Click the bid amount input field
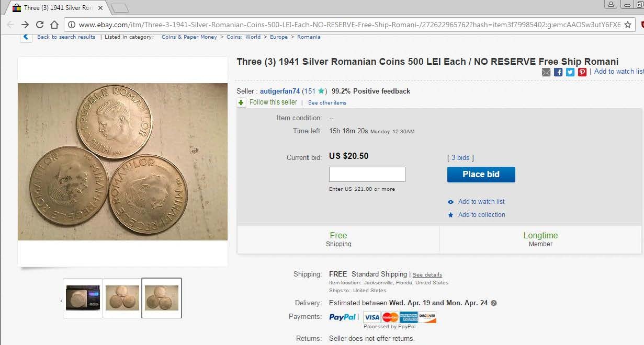Viewport: 644px width, 345px height. [x=367, y=174]
